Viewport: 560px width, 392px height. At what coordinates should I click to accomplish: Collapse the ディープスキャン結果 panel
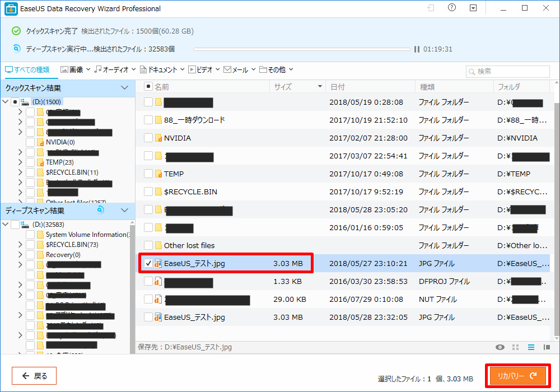click(124, 211)
